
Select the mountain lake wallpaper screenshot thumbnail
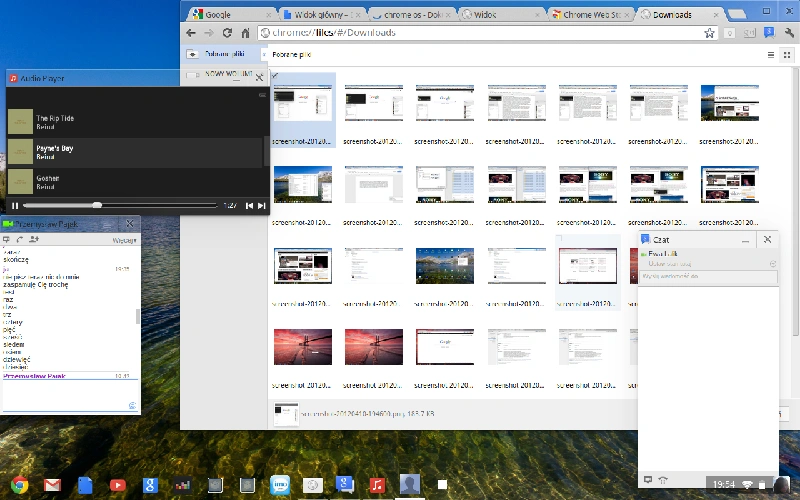click(x=444, y=266)
